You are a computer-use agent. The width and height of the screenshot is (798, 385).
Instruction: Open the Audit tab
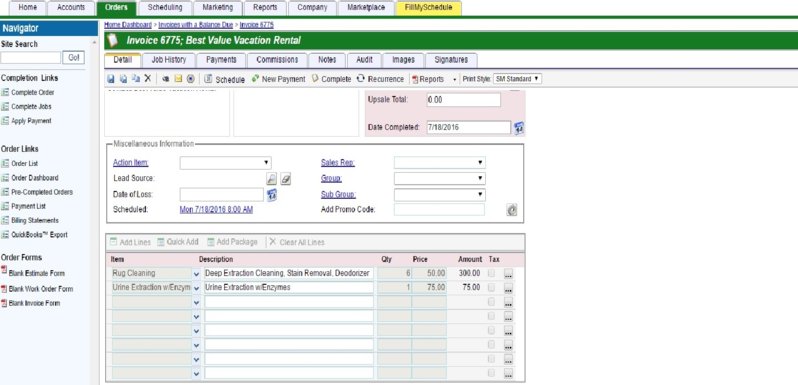pos(364,60)
